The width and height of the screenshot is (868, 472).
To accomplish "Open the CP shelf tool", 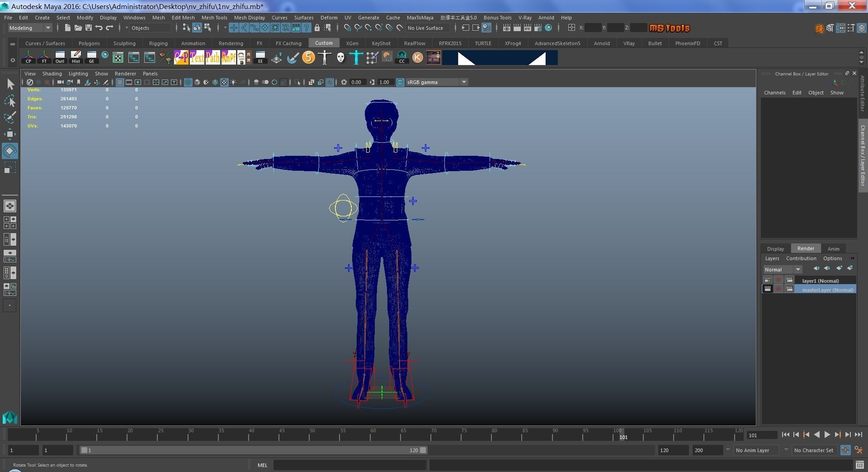I will pos(28,57).
